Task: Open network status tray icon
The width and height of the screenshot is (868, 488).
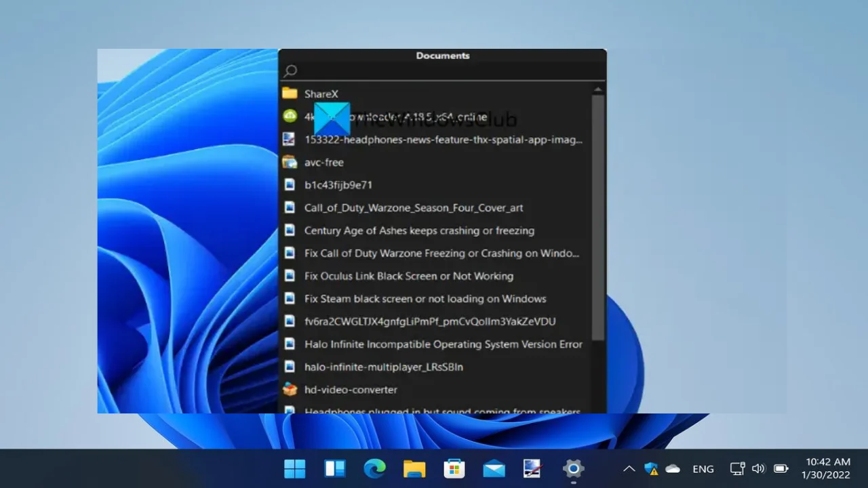Action: pyautogui.click(x=737, y=468)
